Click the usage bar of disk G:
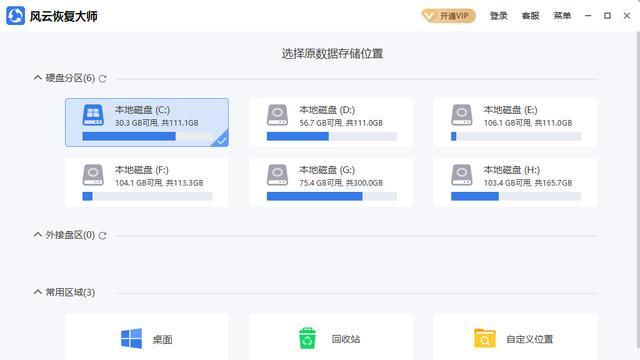The height and width of the screenshot is (360, 640). [x=331, y=196]
